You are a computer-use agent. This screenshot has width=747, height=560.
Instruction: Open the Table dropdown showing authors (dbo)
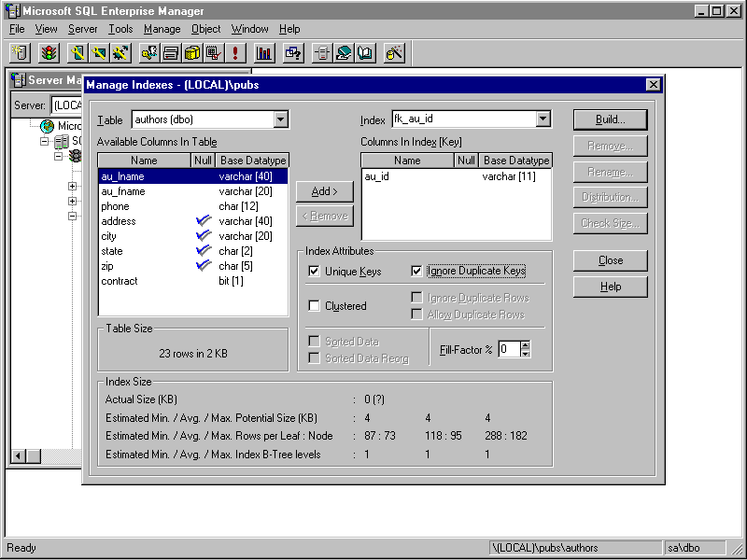tap(280, 119)
